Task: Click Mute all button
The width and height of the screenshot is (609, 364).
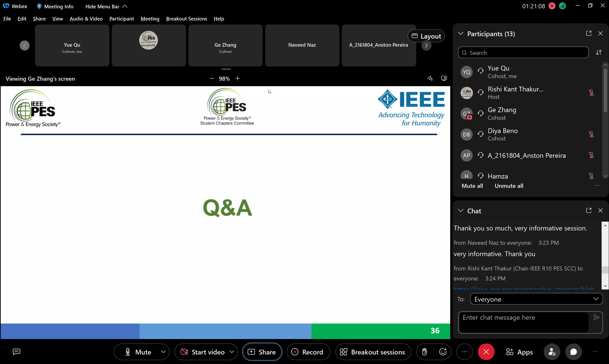Action: [x=472, y=186]
